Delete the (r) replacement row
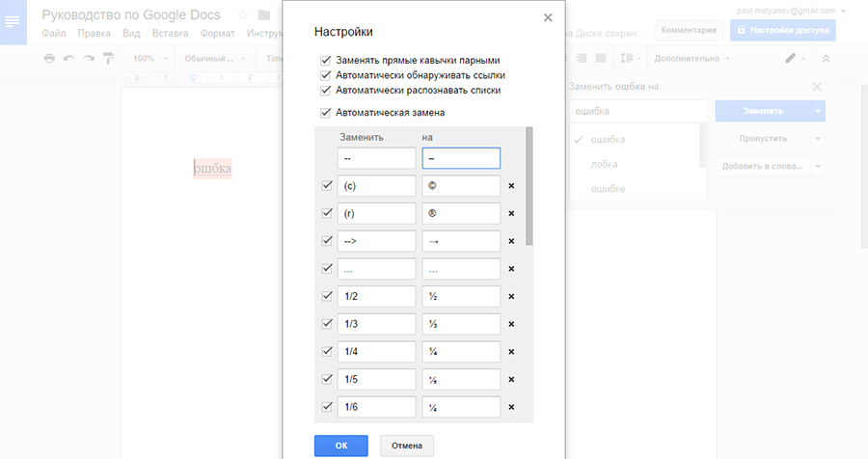868x459 pixels. coord(511,214)
